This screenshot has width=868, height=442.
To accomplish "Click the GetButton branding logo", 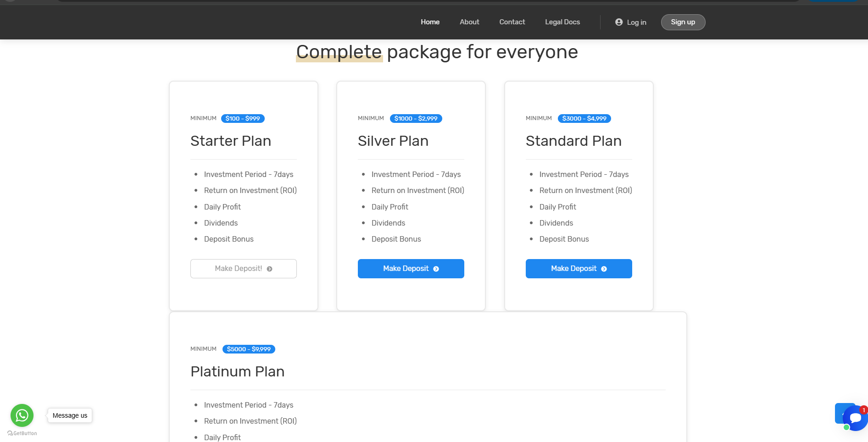I will 22,433.
